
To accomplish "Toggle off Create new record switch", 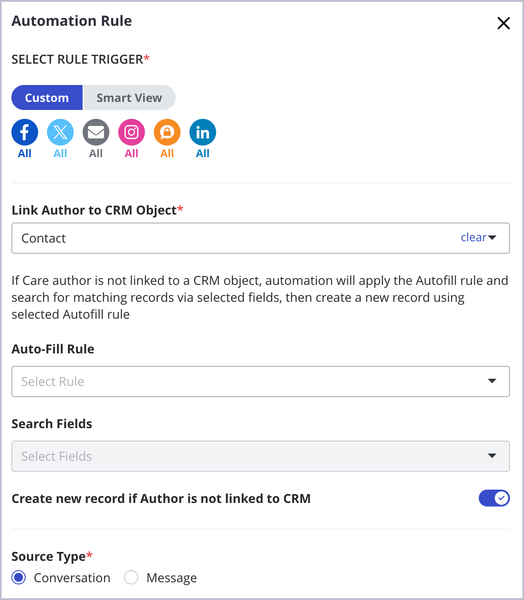I will tap(494, 498).
